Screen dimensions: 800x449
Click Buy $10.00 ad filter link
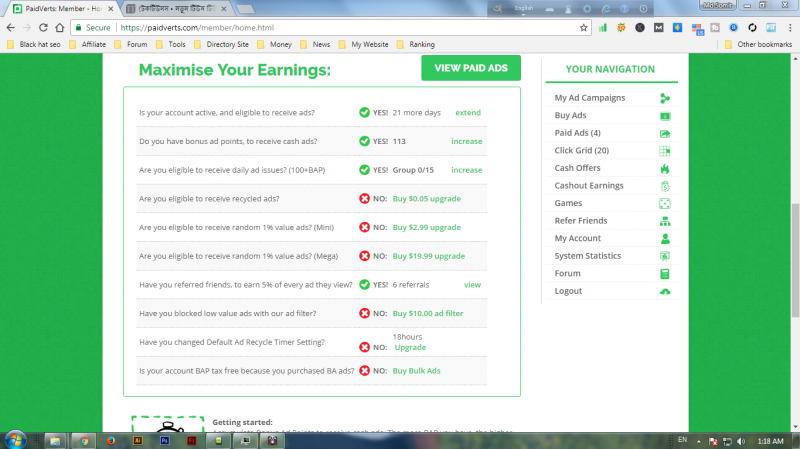click(428, 313)
